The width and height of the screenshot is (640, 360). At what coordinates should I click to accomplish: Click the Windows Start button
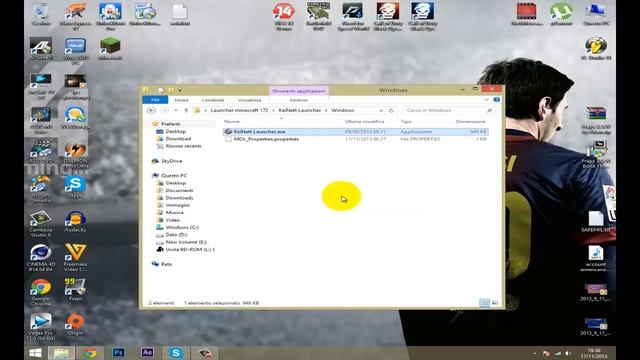pos(36,353)
